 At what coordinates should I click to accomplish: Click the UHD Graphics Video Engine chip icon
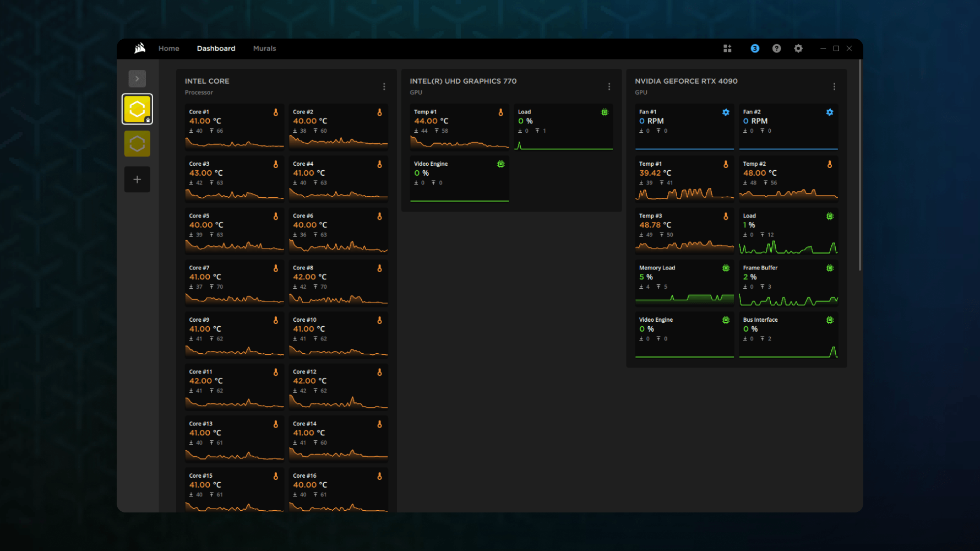click(500, 164)
